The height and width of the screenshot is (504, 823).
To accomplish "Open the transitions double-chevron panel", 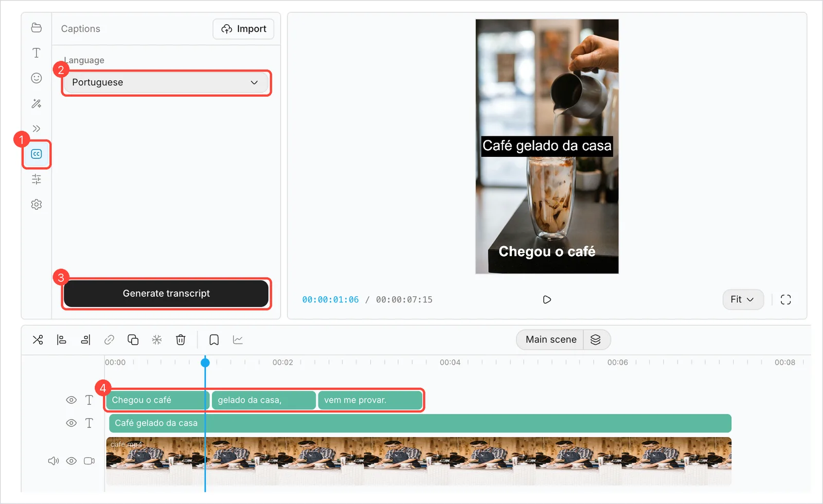I will click(x=37, y=129).
